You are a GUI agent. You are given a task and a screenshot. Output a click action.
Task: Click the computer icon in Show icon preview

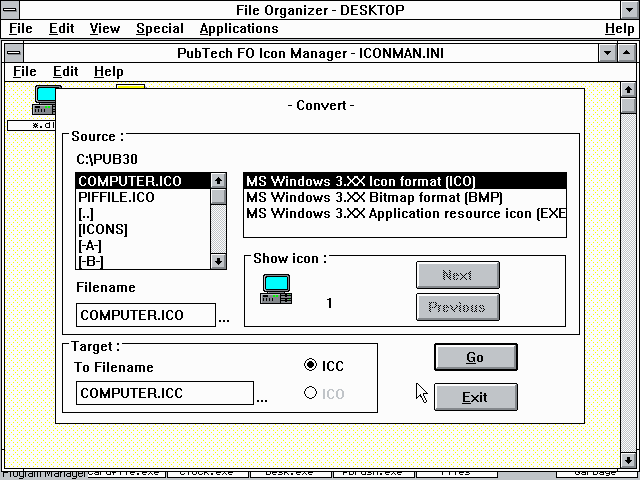point(276,289)
